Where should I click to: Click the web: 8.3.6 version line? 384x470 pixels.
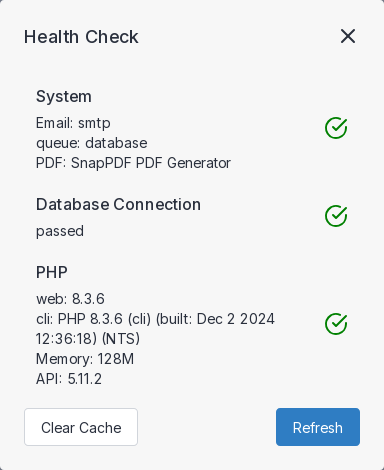pos(70,299)
